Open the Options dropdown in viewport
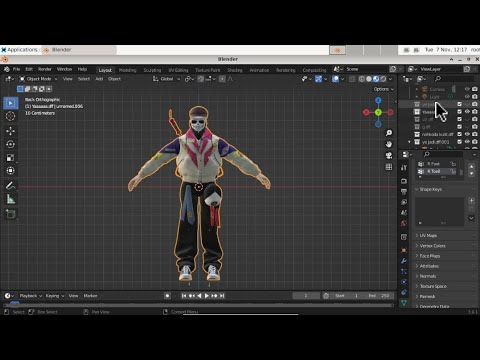 pos(384,89)
